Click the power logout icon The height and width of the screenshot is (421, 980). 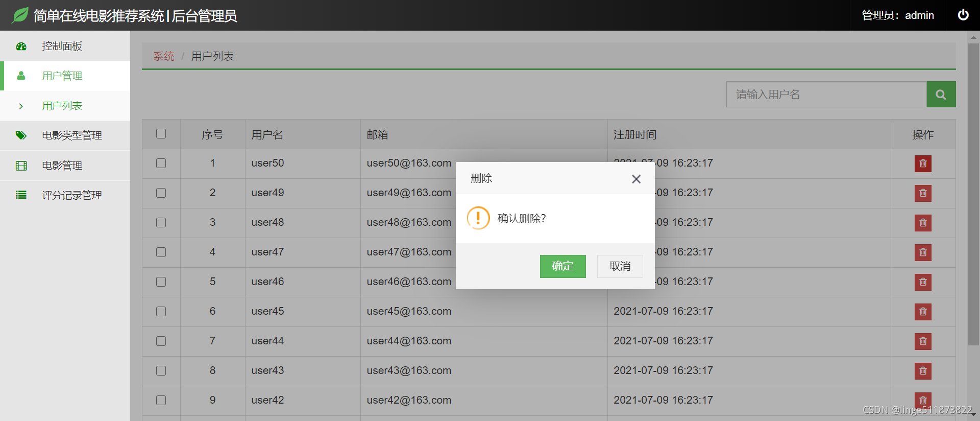tap(963, 15)
